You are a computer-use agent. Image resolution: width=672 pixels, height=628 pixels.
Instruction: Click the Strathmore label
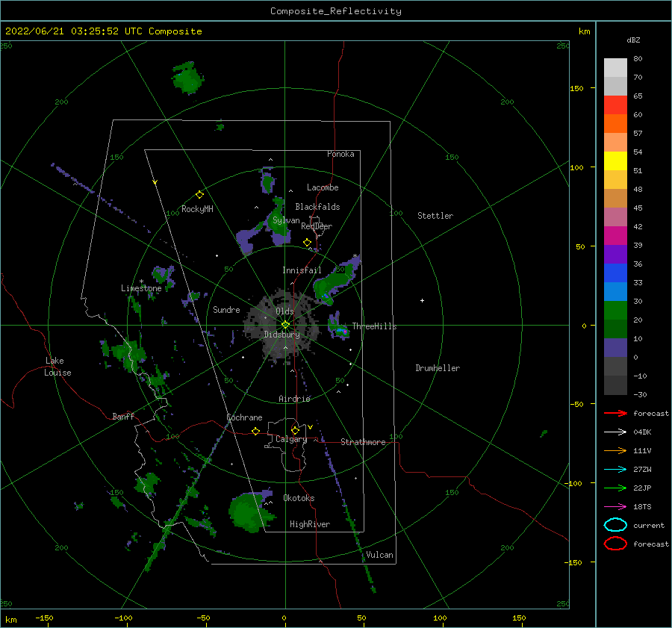(363, 442)
